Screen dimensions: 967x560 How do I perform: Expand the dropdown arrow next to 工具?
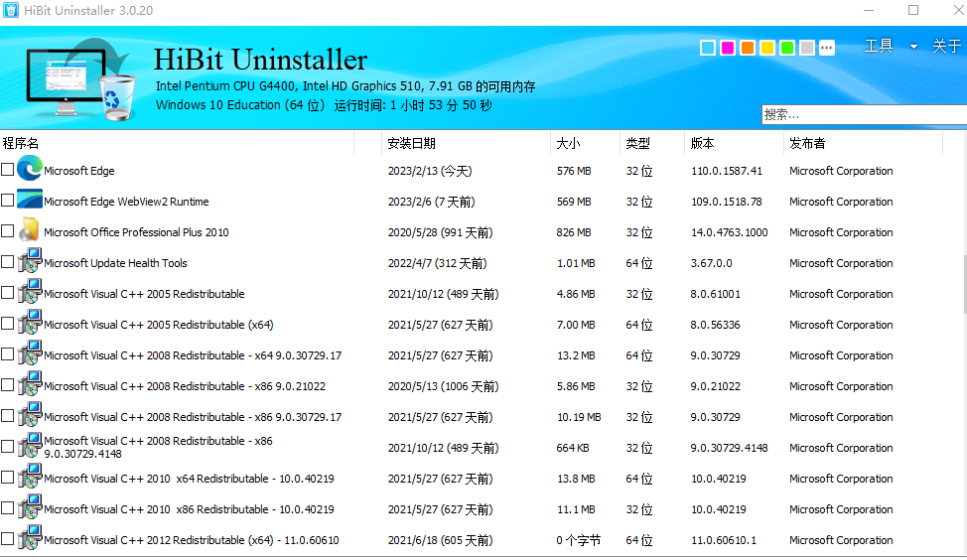click(913, 47)
